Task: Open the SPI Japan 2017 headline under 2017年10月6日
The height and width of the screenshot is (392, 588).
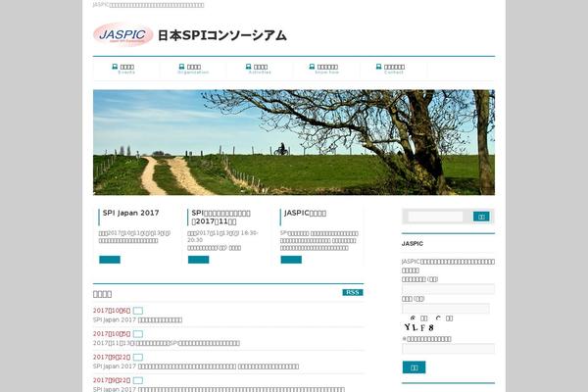Action: (x=137, y=320)
